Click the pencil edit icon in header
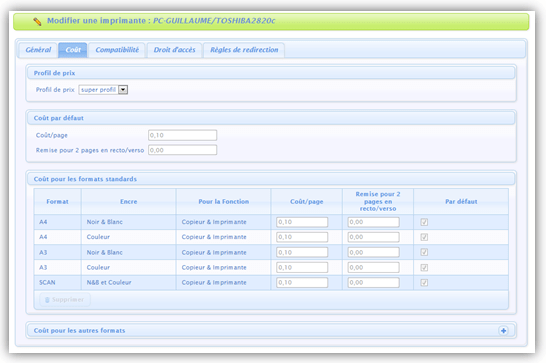 (x=37, y=21)
